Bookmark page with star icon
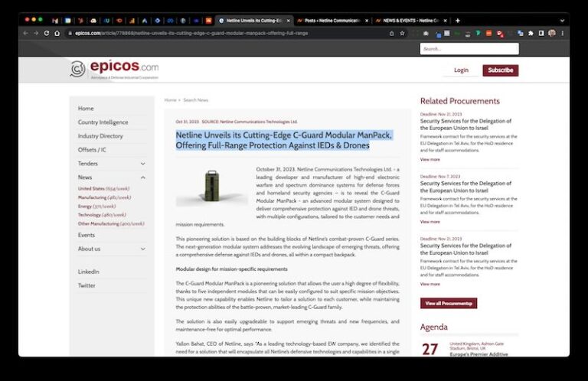The image size is (588, 381). (402, 33)
